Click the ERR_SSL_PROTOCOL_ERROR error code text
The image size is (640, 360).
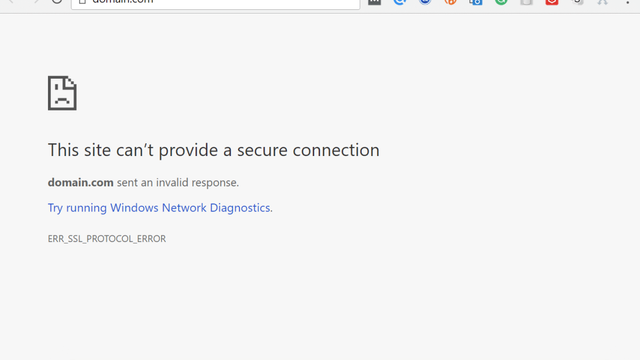(107, 239)
